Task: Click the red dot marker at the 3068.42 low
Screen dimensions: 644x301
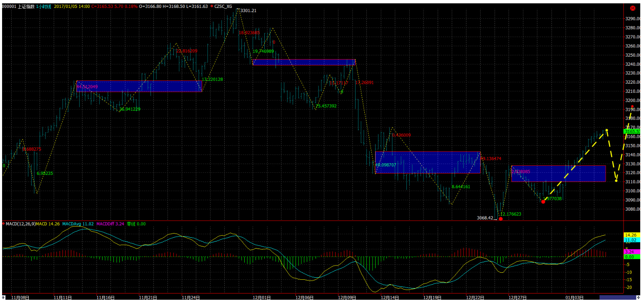Action: 501,219
